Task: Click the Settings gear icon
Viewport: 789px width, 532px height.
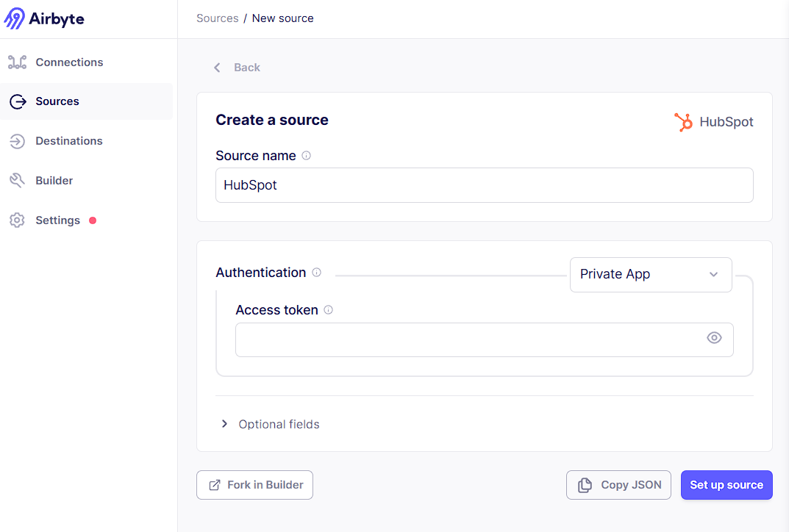Action: 17,220
